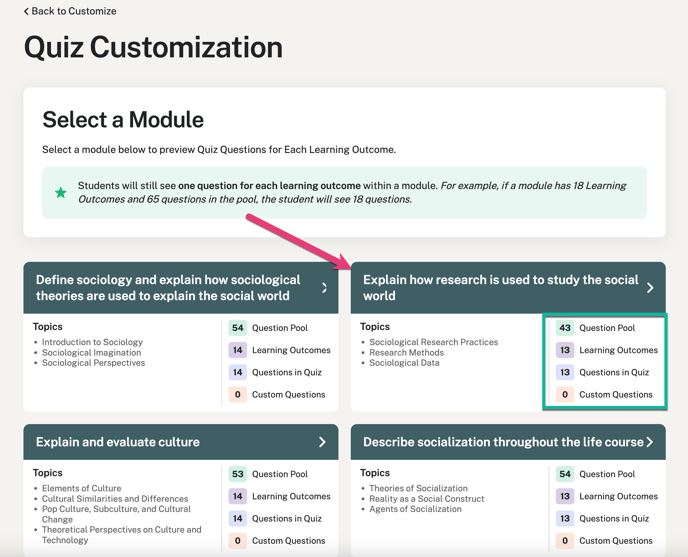Click 13 Learning Outcomes badge in socialization card
Image resolution: width=688 pixels, height=557 pixels.
[x=565, y=496]
